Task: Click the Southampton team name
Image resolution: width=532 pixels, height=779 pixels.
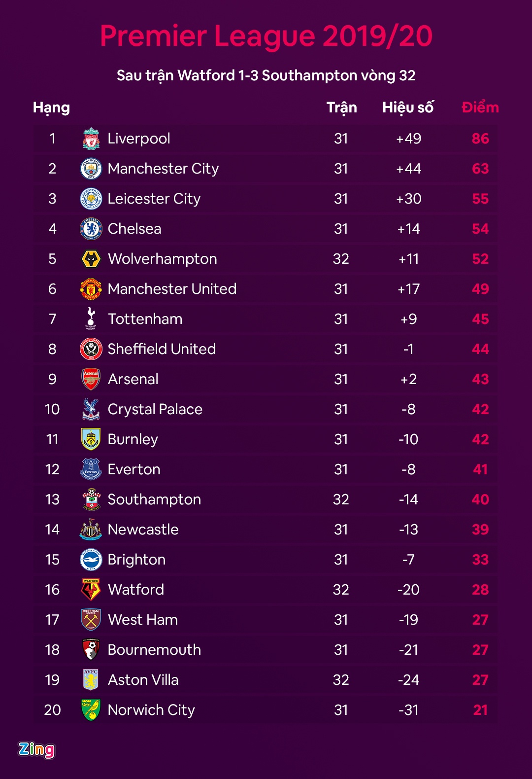Action: pos(154,499)
